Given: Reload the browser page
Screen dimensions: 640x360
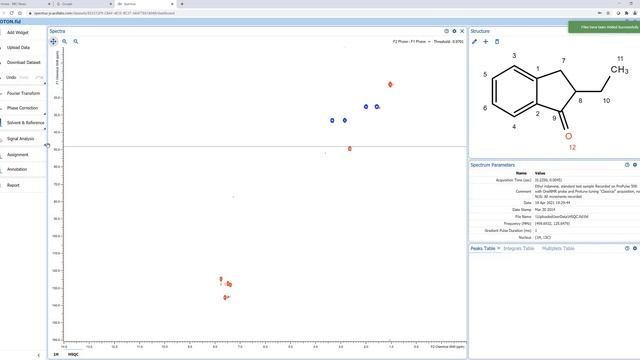Looking at the screenshot, I should (x=11, y=13).
